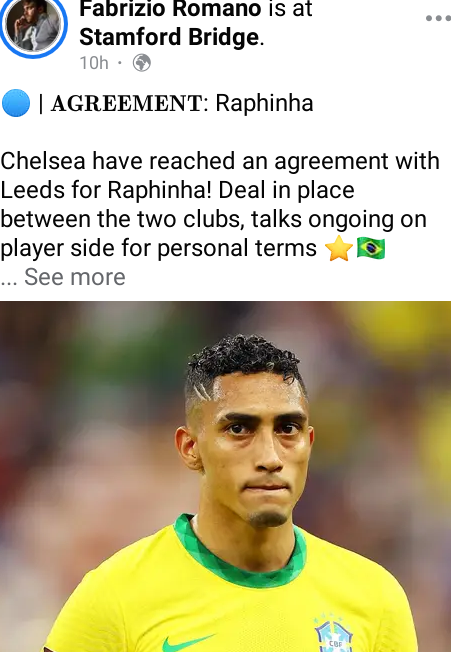Click the line starting Chelsea have reached
This screenshot has height=652, width=451.
pyautogui.click(x=220, y=161)
